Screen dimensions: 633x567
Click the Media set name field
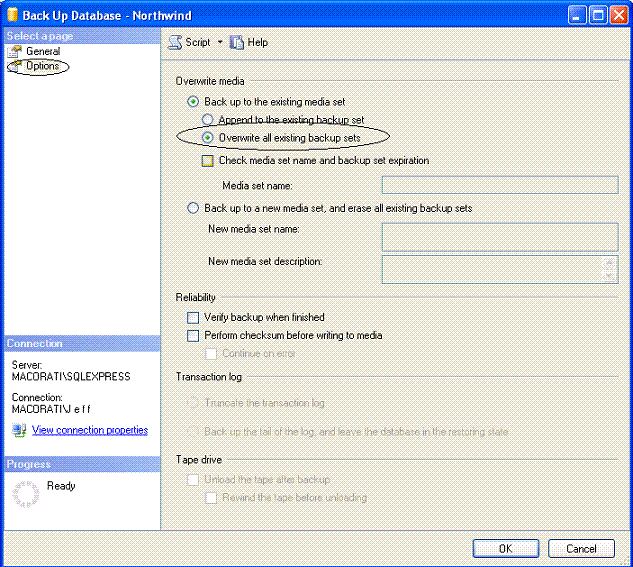coord(500,185)
